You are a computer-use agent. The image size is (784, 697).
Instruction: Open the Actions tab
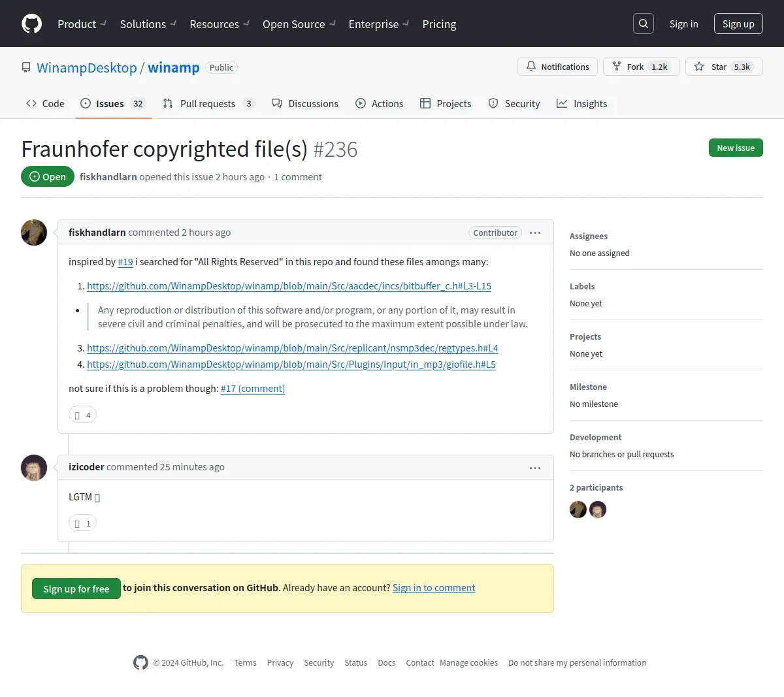click(380, 103)
